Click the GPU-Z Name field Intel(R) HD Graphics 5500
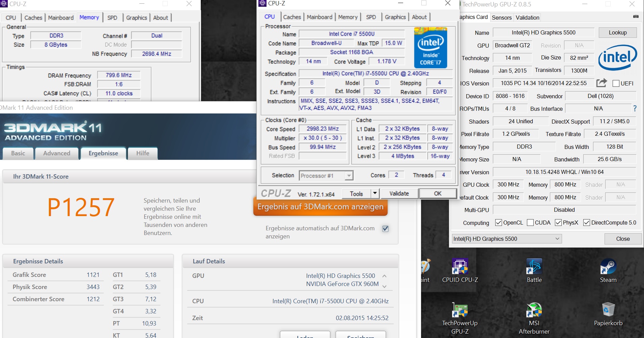The width and height of the screenshot is (644, 338). pyautogui.click(x=543, y=32)
